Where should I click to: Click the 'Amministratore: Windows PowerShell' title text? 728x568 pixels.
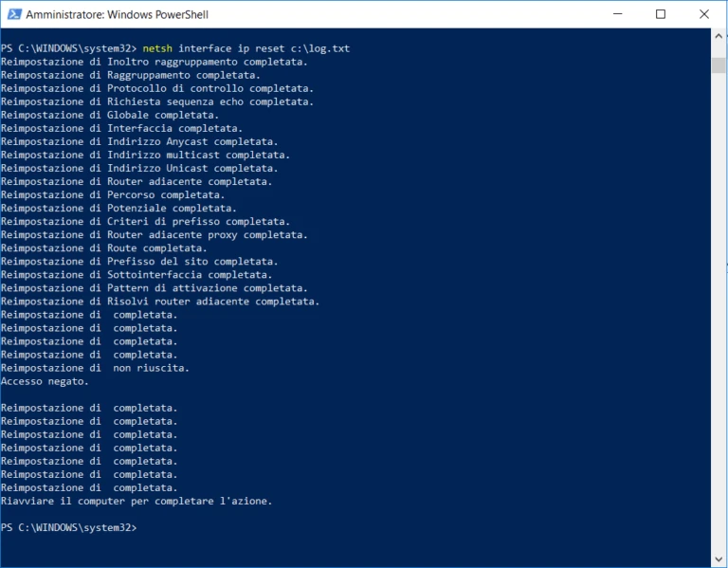117,15
